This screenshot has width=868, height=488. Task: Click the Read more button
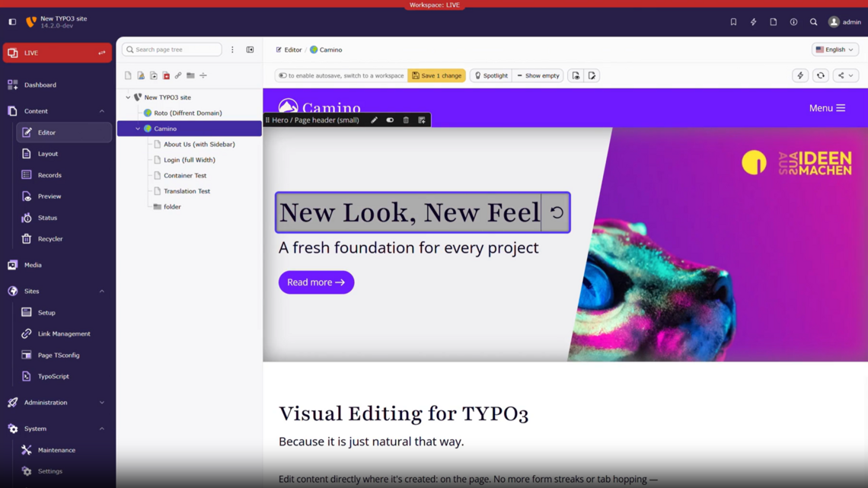point(316,282)
